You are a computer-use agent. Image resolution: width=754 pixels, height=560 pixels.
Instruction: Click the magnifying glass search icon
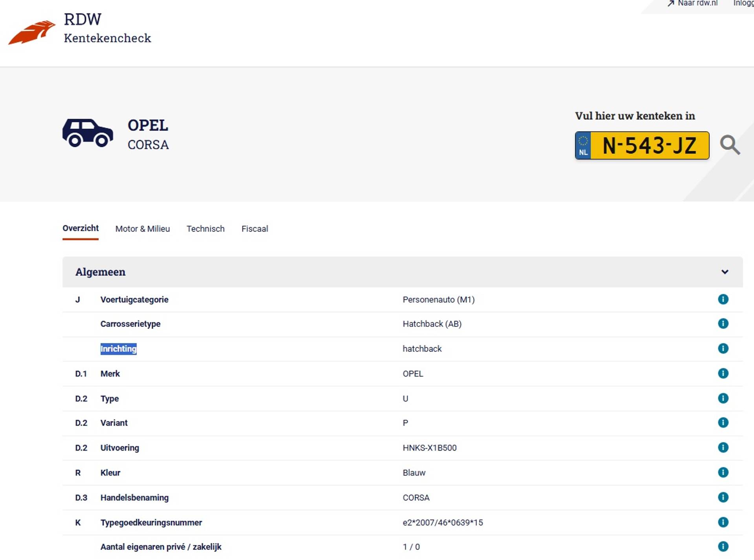730,145
